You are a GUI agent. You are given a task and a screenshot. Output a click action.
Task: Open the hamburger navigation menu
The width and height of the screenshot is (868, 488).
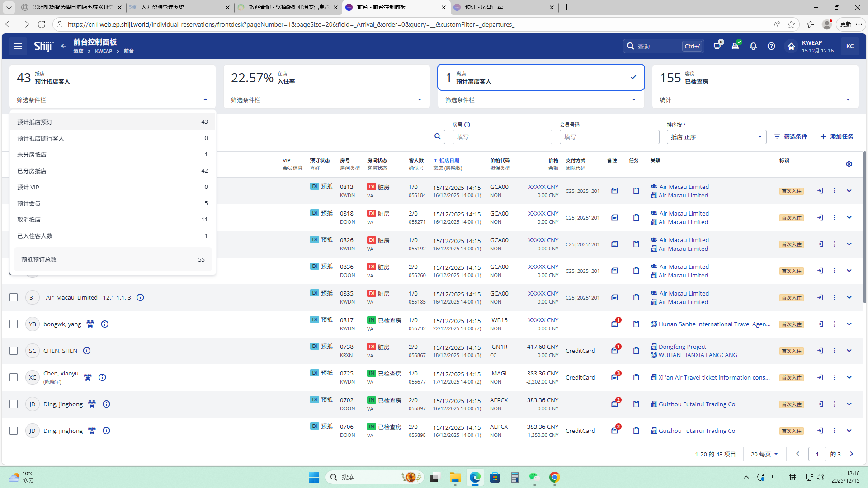(18, 46)
